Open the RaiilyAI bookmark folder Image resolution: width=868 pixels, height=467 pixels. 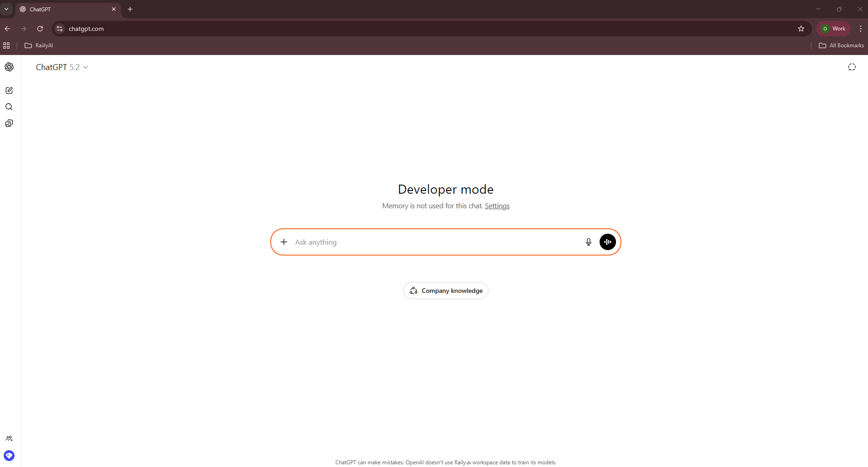(x=39, y=45)
